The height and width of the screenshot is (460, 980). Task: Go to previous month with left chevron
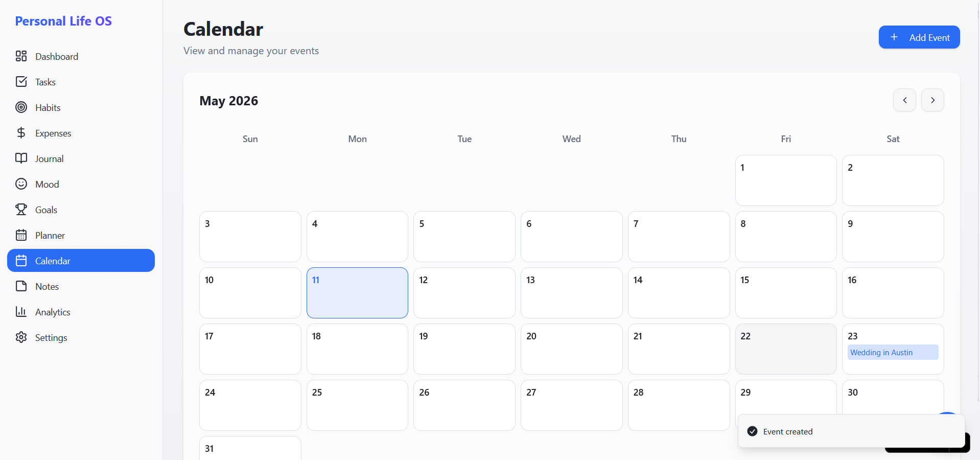(904, 100)
